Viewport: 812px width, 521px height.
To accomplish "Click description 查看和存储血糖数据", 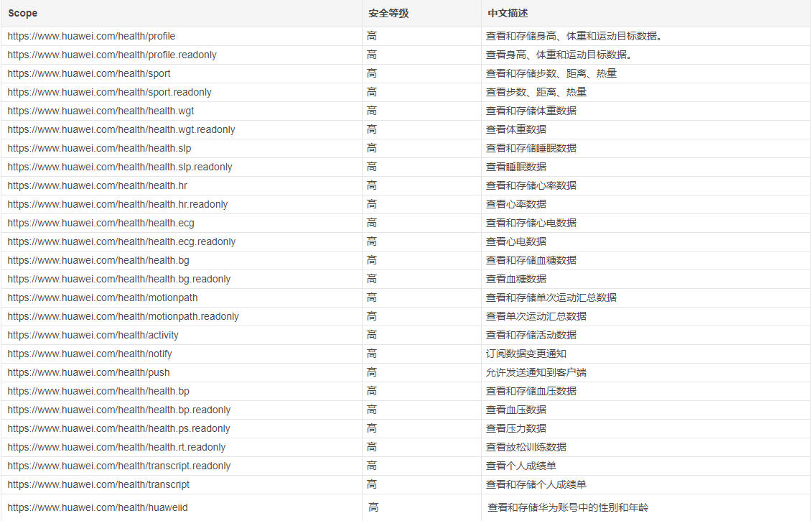I will pos(531,260).
